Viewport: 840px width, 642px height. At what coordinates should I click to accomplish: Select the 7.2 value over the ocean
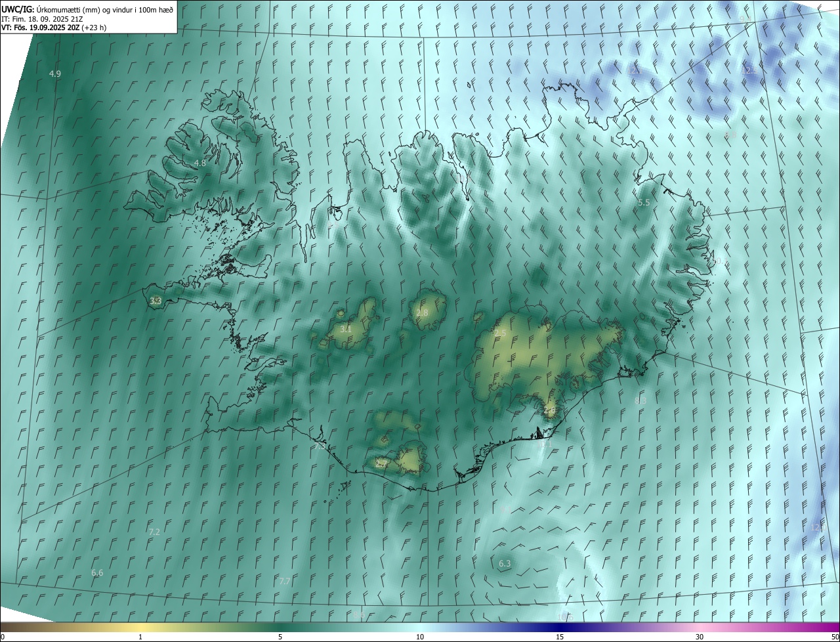(x=154, y=532)
